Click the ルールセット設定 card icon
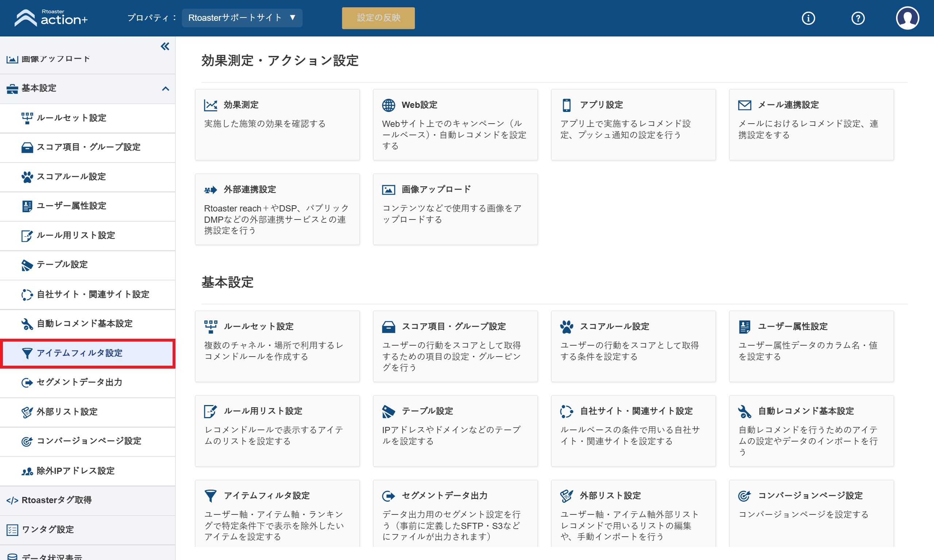The height and width of the screenshot is (560, 934). (x=211, y=327)
